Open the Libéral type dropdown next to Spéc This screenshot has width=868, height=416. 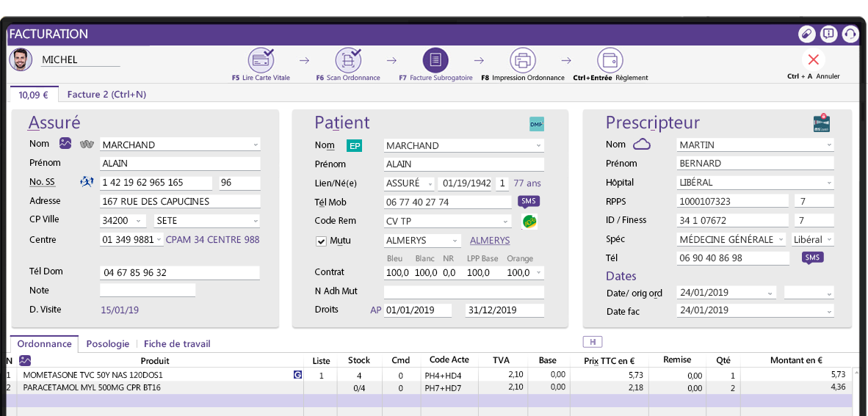tap(828, 239)
